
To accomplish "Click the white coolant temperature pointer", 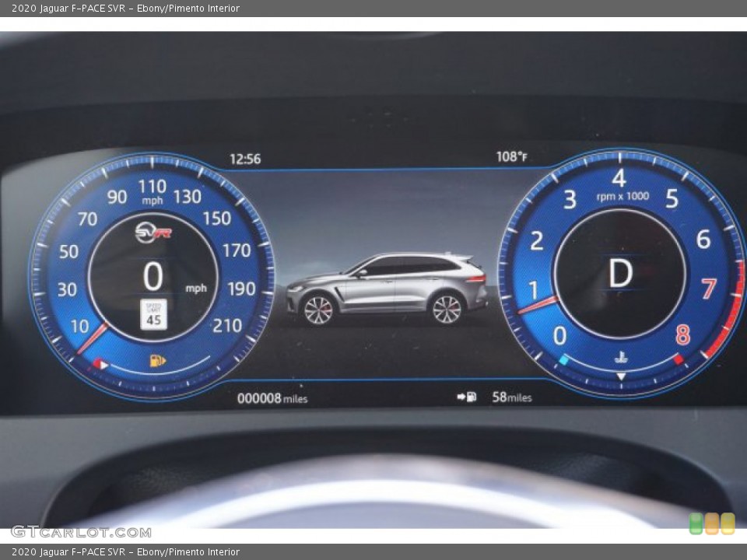I will [621, 376].
